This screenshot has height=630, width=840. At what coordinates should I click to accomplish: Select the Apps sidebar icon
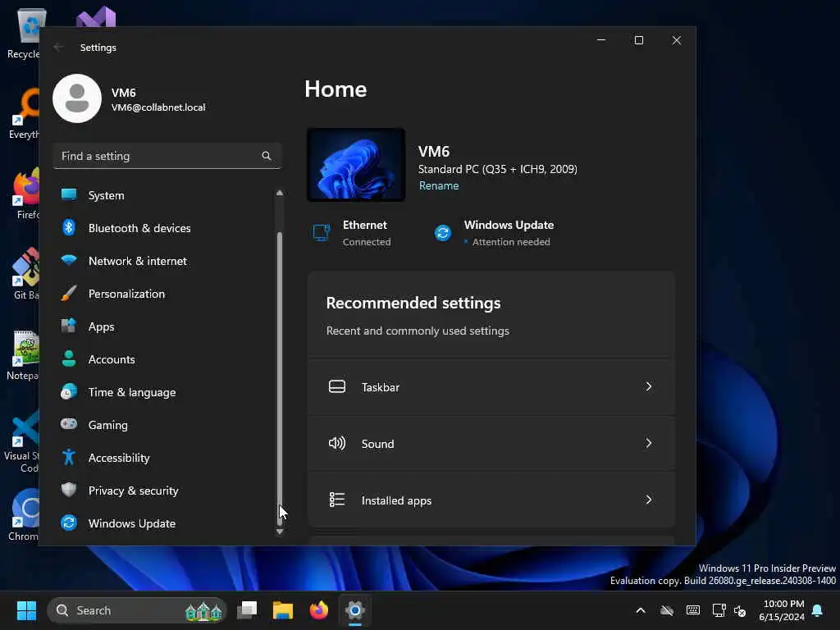click(x=69, y=326)
